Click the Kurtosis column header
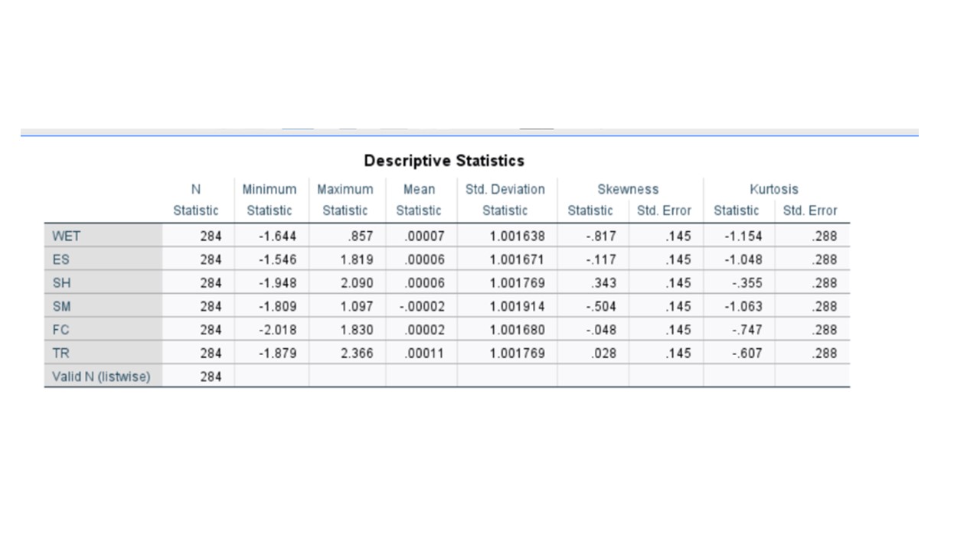The height and width of the screenshot is (551, 980). click(x=774, y=189)
